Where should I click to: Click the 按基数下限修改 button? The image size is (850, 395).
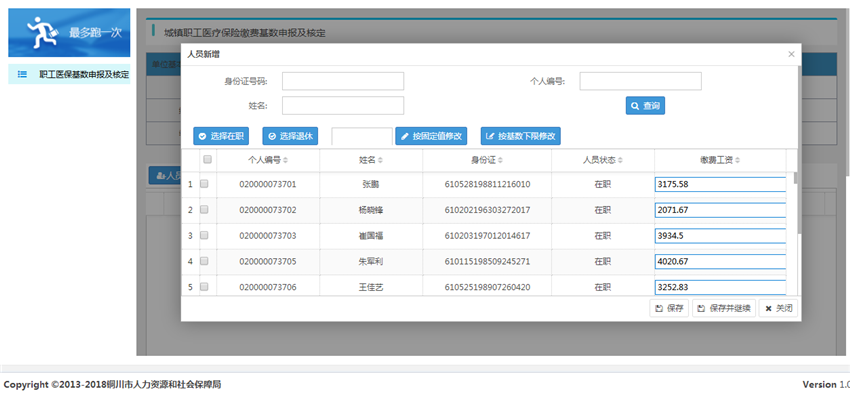coord(520,136)
